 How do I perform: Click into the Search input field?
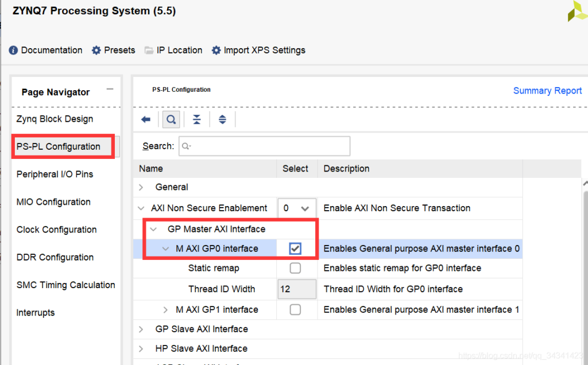click(264, 146)
